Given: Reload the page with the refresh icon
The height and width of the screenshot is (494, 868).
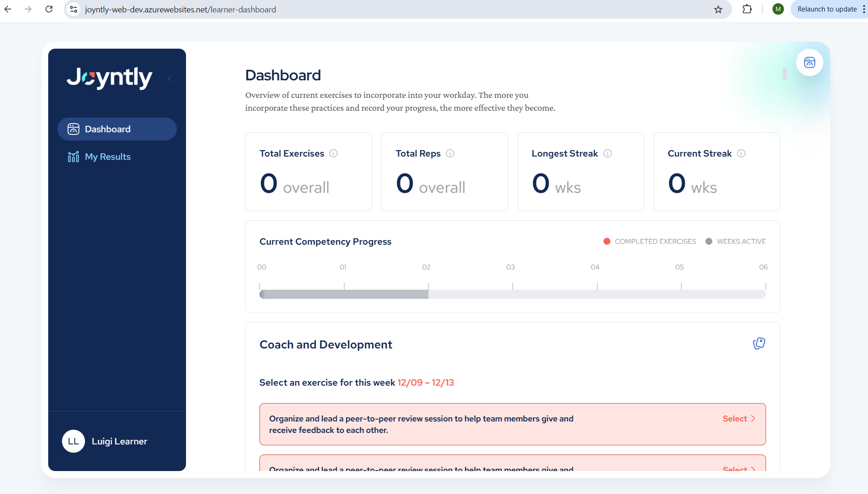Looking at the screenshot, I should pyautogui.click(x=49, y=9).
